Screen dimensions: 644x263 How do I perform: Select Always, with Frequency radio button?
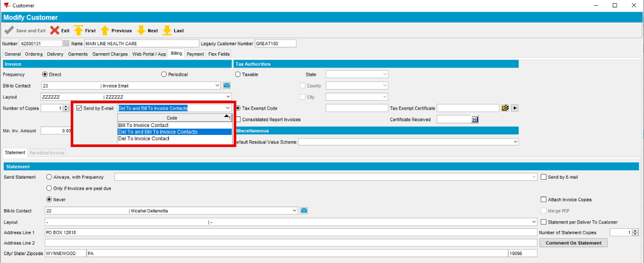(50, 177)
